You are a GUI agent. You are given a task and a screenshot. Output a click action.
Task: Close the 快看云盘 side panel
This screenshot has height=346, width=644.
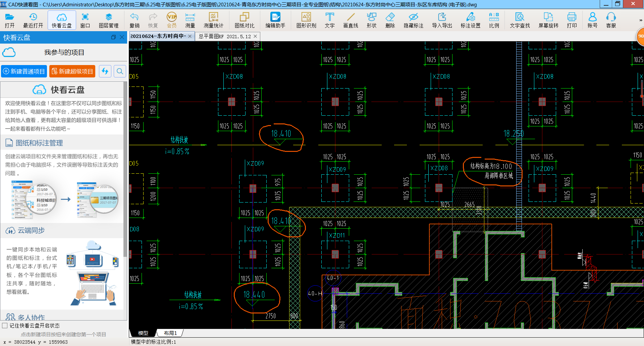[122, 37]
